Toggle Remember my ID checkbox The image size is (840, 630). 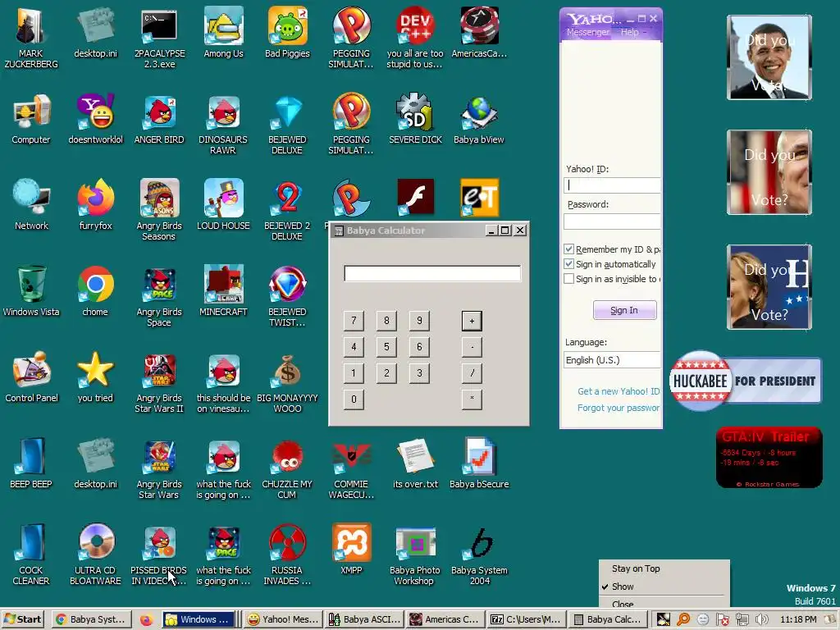coord(569,249)
